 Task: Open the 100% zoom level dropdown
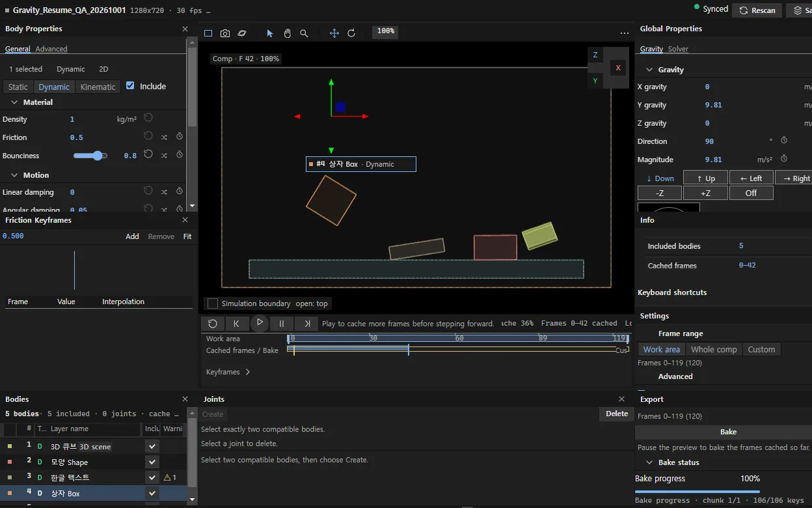tap(386, 31)
